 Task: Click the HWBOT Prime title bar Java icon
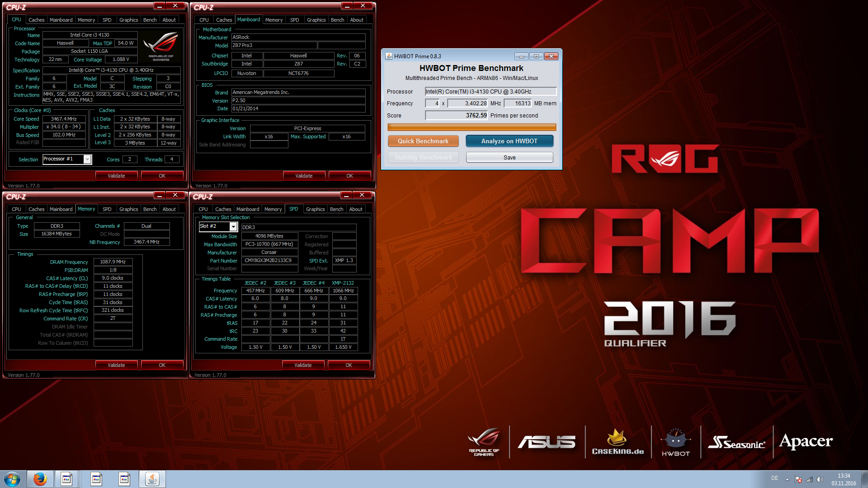[x=389, y=56]
